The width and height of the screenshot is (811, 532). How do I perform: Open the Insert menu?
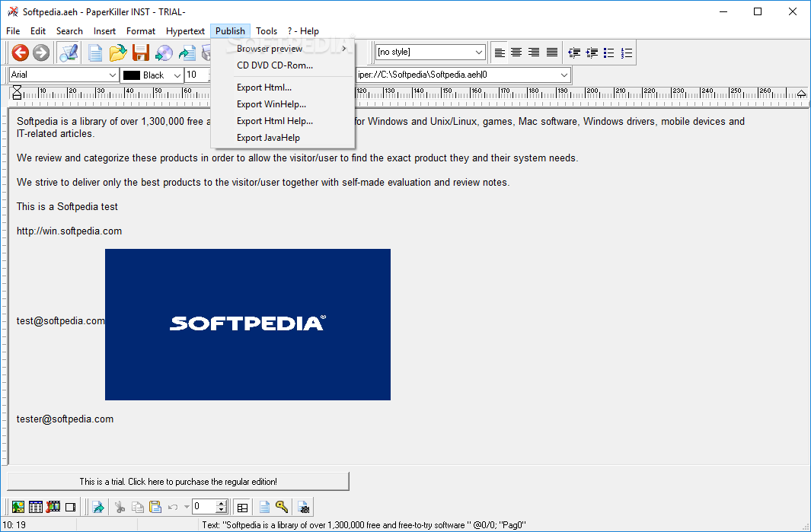coord(104,31)
